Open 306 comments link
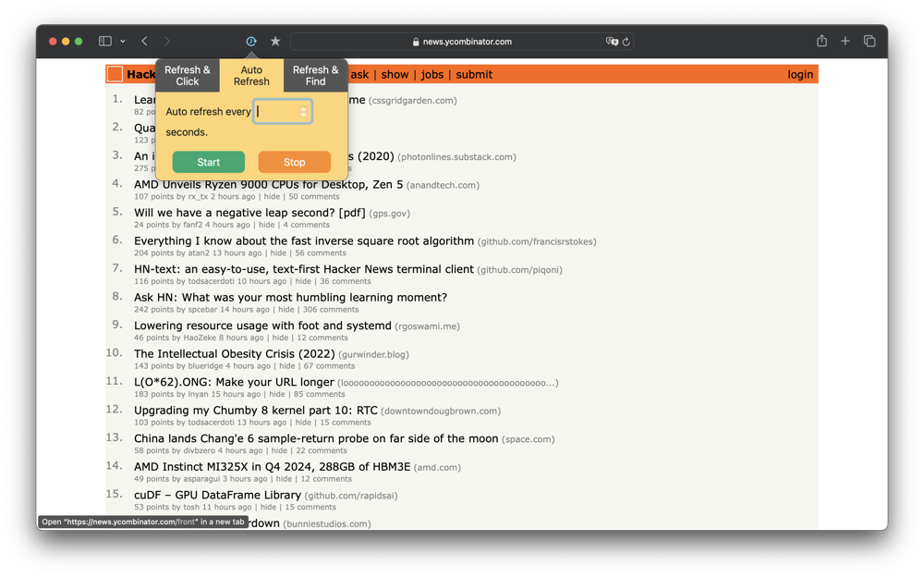 point(331,310)
